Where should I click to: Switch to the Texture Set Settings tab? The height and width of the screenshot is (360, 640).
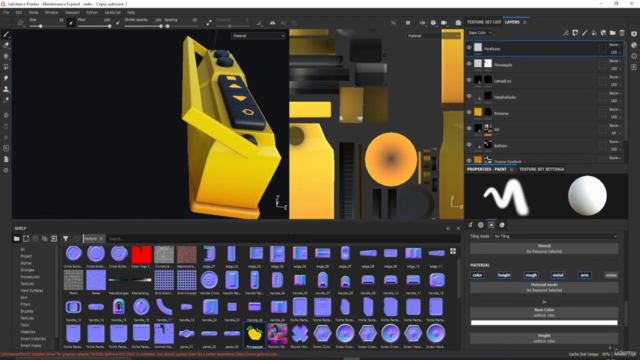point(541,169)
